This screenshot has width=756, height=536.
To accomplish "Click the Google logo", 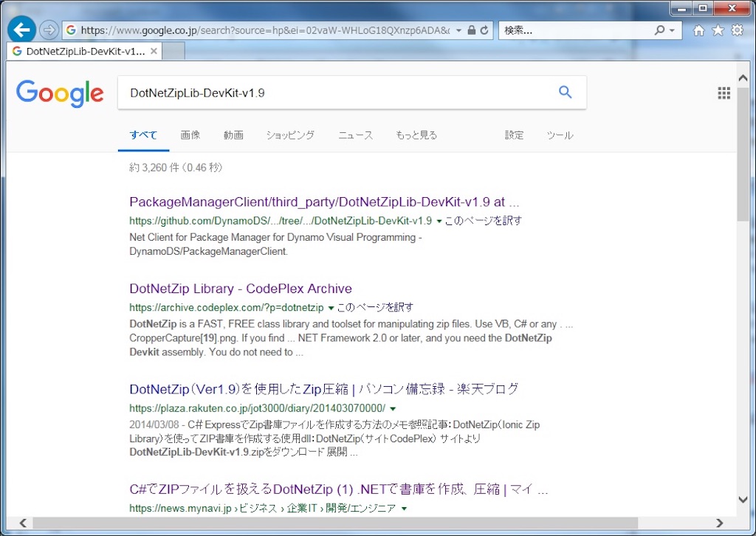I will (60, 93).
